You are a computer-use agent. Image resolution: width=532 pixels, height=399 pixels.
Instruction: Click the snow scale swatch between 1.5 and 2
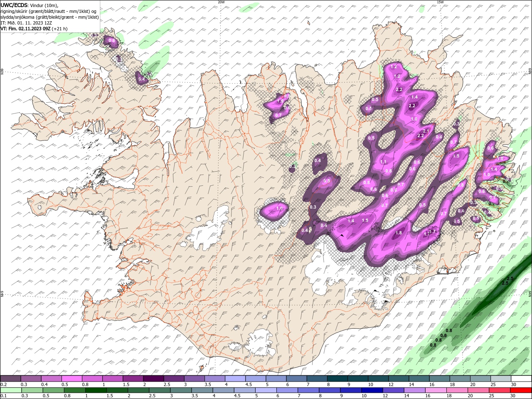(x=133, y=379)
